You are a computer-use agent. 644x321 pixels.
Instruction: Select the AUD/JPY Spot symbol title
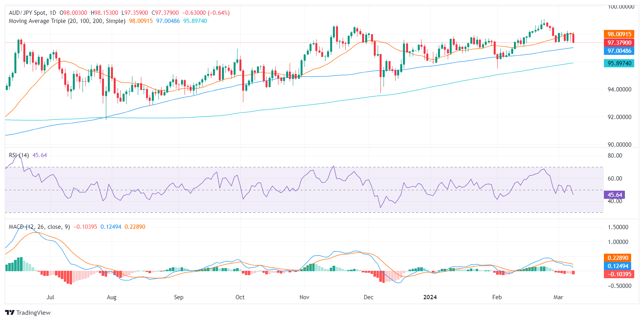(33, 13)
